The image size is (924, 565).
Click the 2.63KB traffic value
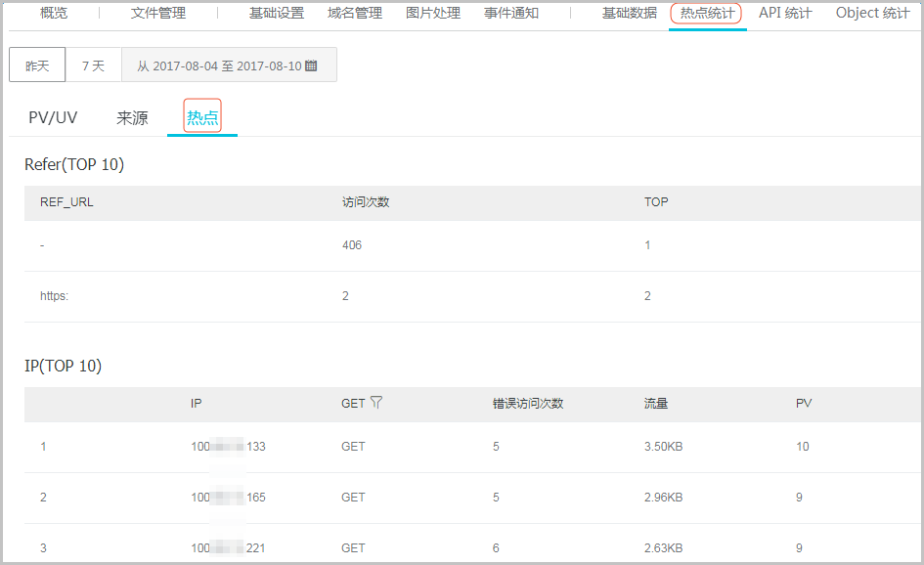point(664,548)
